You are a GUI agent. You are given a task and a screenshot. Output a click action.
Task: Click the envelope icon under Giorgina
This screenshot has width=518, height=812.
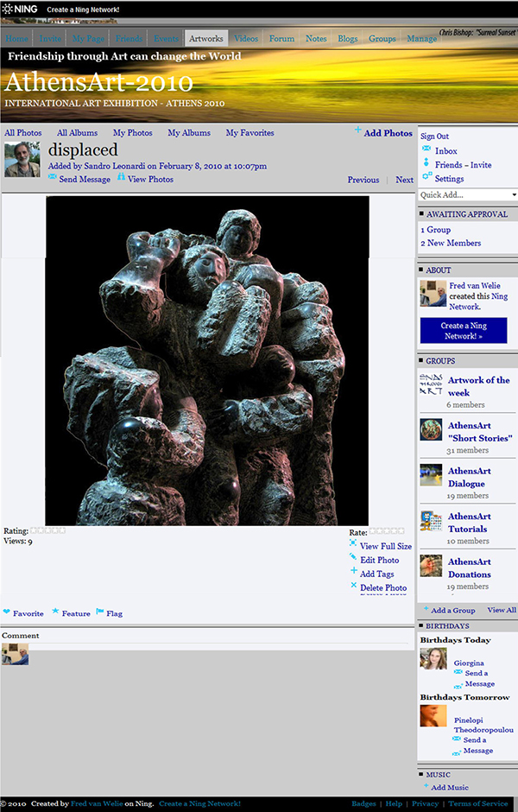point(458,672)
